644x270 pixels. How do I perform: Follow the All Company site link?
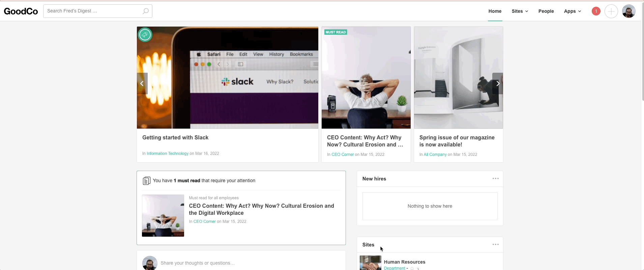click(x=435, y=155)
